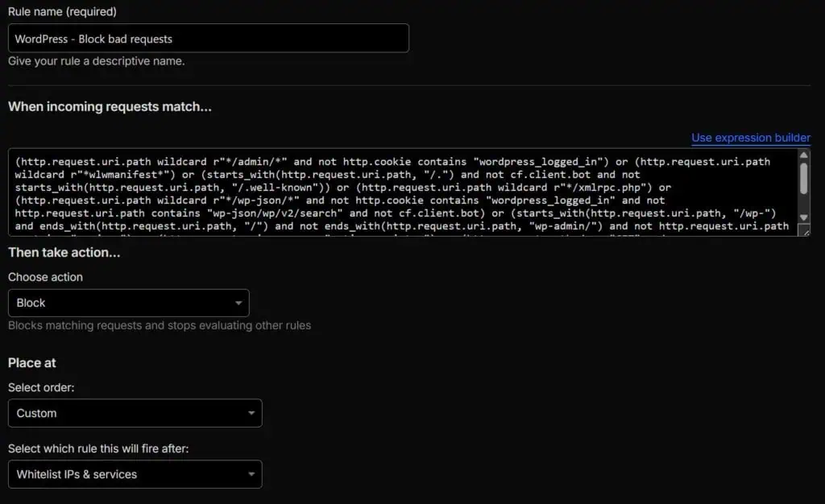Image resolution: width=825 pixels, height=504 pixels.
Task: Click the Rule name input field
Action: click(x=208, y=39)
